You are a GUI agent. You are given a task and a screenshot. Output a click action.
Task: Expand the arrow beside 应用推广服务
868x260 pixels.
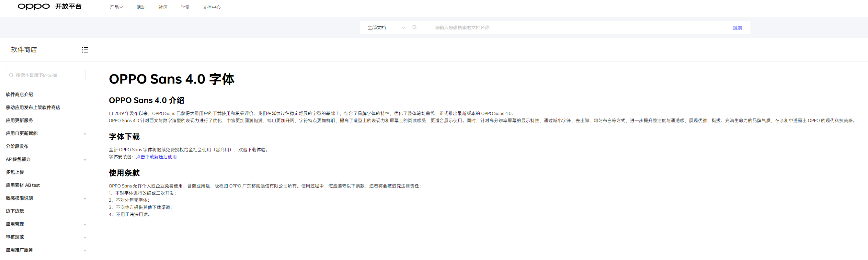coord(85,251)
